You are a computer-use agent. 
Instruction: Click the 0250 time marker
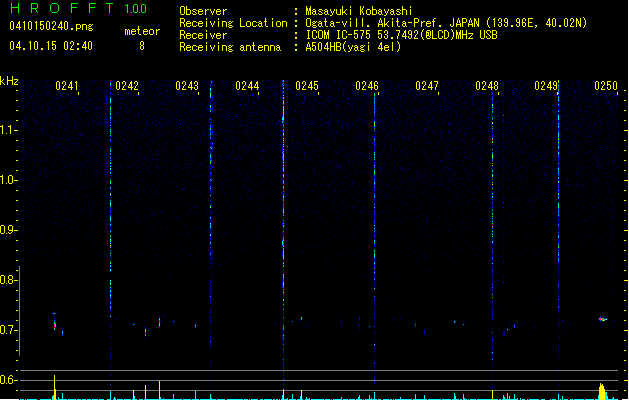tap(606, 86)
